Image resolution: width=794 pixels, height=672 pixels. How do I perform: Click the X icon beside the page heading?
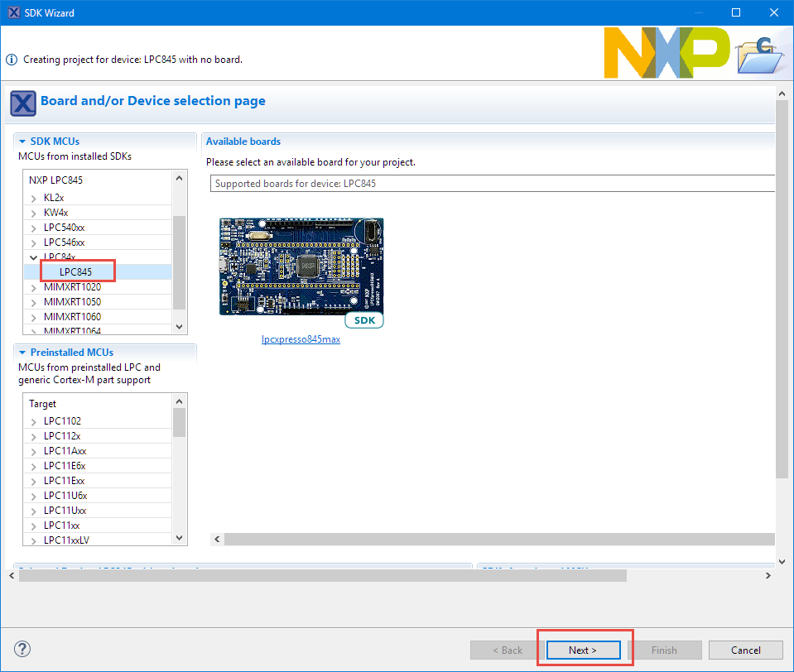22,103
